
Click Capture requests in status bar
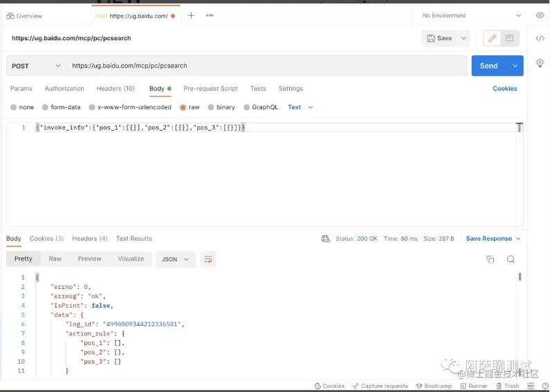coord(381,386)
